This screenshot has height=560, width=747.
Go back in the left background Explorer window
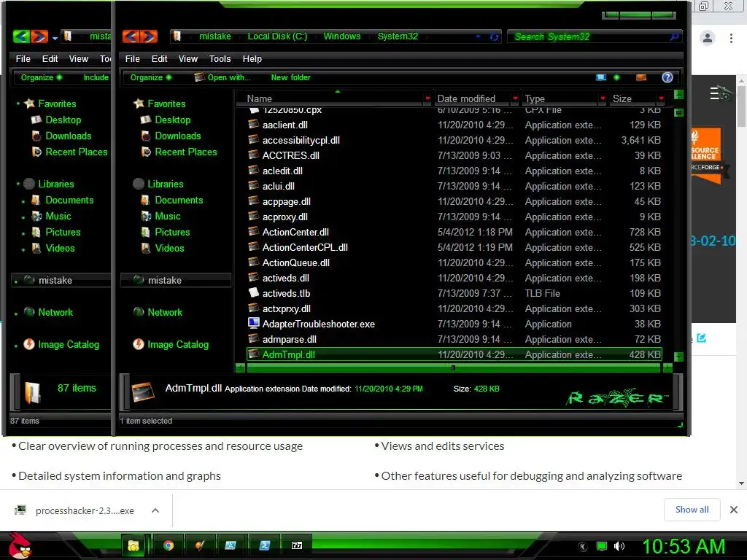[x=21, y=36]
